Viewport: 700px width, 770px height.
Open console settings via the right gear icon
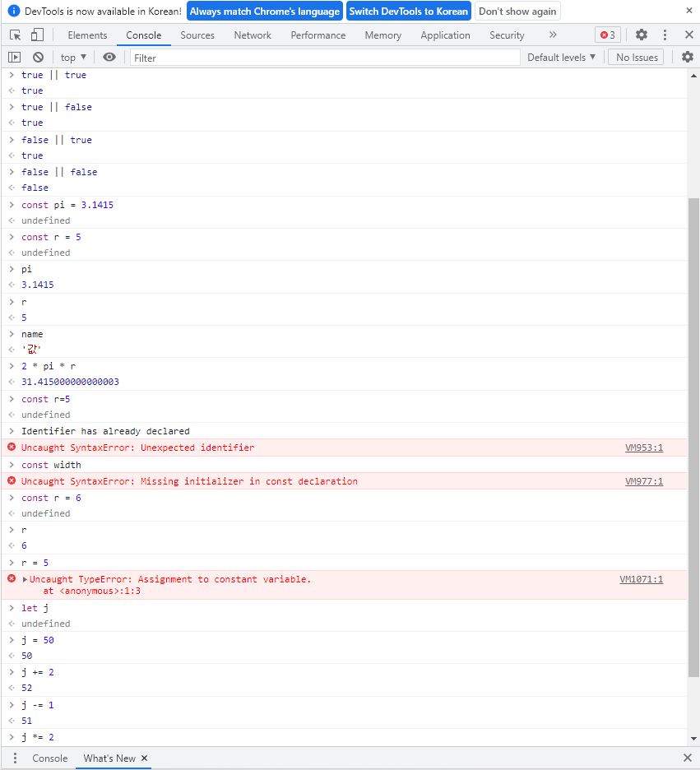click(x=687, y=57)
